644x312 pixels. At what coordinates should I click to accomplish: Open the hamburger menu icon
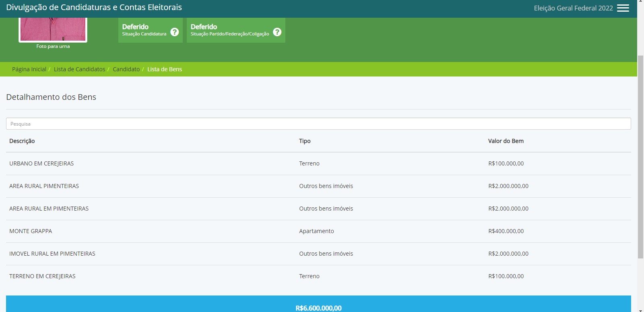coord(623,8)
